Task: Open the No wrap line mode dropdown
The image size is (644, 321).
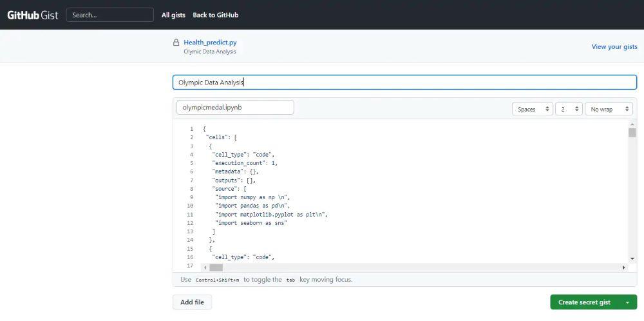Action: (609, 109)
